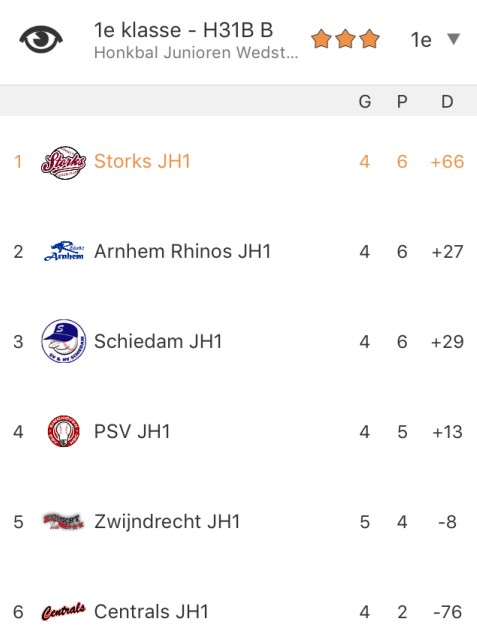
Task: Sort by the P column header
Action: click(402, 101)
